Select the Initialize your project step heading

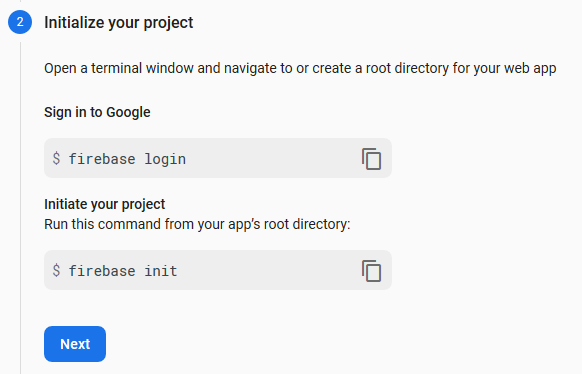pyautogui.click(x=118, y=23)
